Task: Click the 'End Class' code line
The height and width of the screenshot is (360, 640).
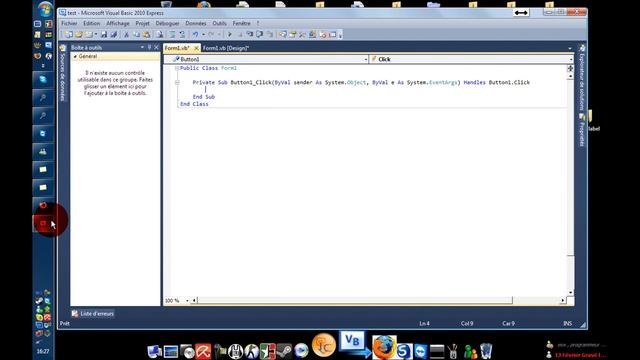Action: [194, 104]
